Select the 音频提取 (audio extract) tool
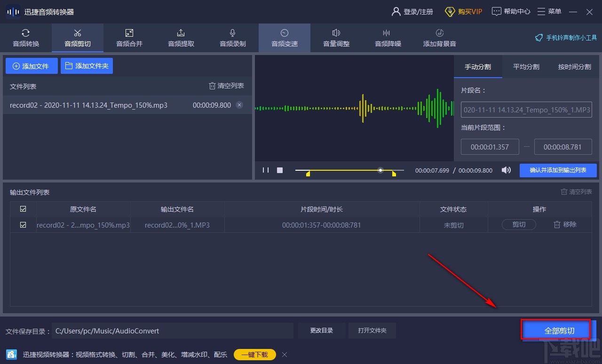Screen dimensions: 602x364 click(181, 38)
